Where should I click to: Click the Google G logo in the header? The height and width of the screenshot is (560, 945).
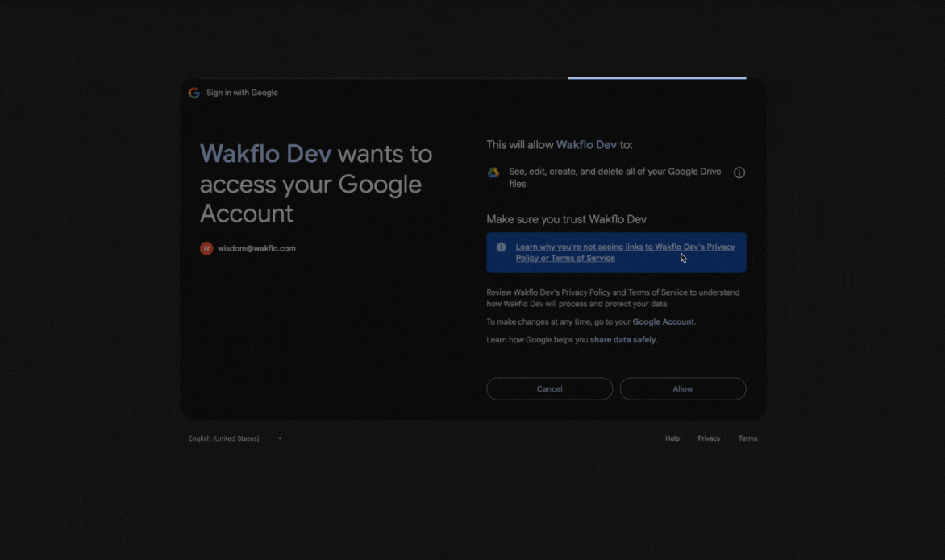[194, 92]
